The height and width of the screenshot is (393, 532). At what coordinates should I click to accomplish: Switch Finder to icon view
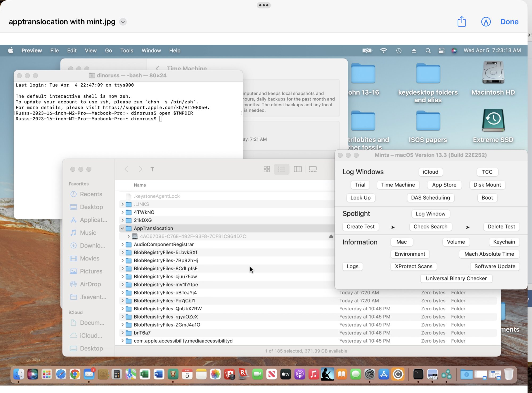coord(267,169)
